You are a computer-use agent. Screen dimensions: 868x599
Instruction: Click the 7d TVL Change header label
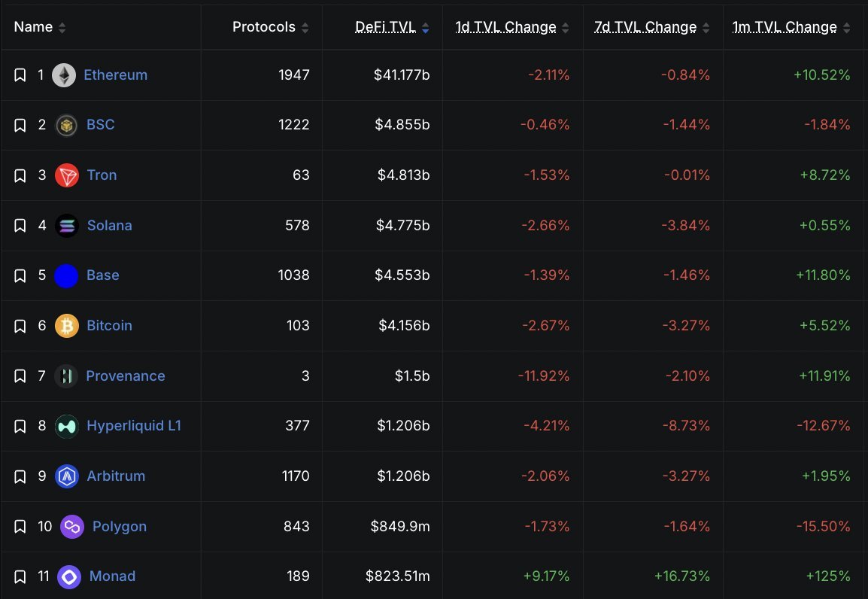[645, 27]
